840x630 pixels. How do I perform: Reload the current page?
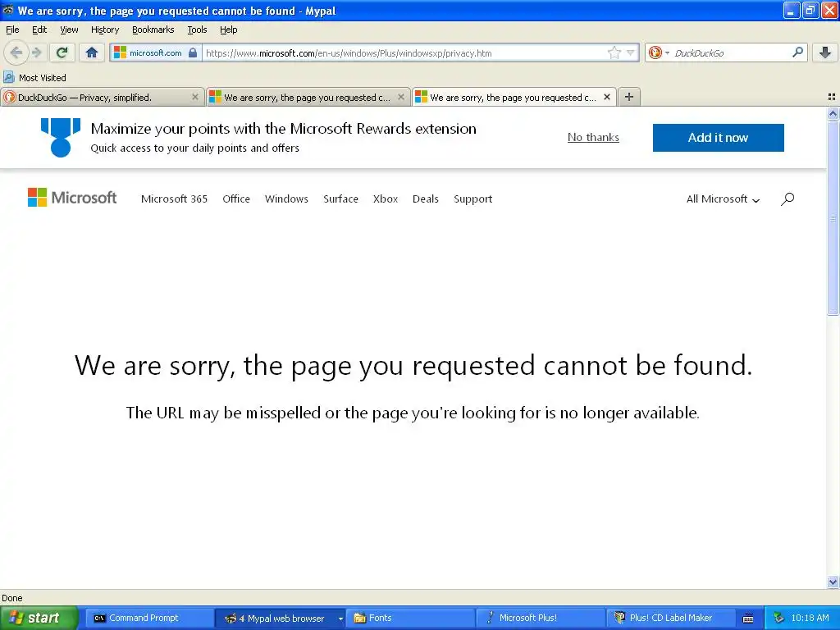[62, 52]
